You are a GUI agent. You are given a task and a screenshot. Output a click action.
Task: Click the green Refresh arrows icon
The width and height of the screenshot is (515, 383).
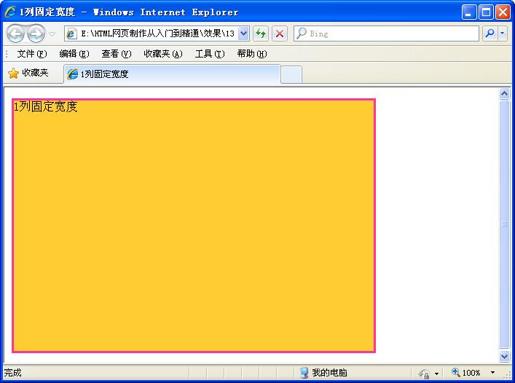(261, 33)
